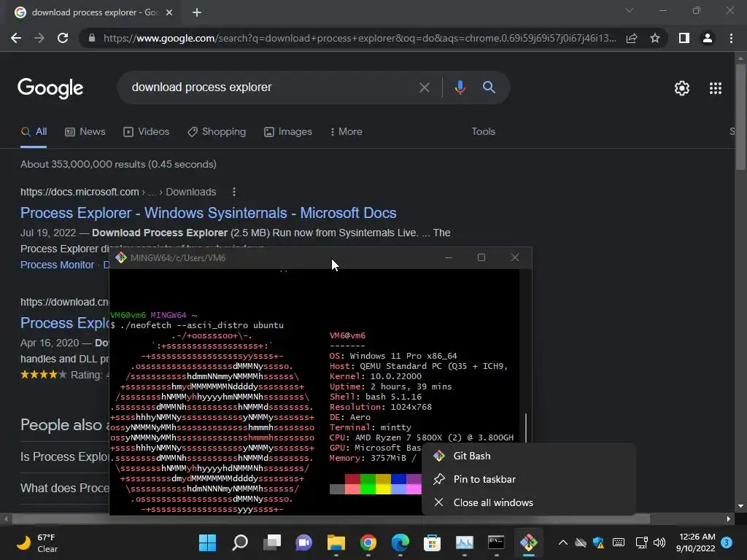This screenshot has width=747, height=560.
Task: Close the 'download process explorer' tab
Action: (169, 12)
